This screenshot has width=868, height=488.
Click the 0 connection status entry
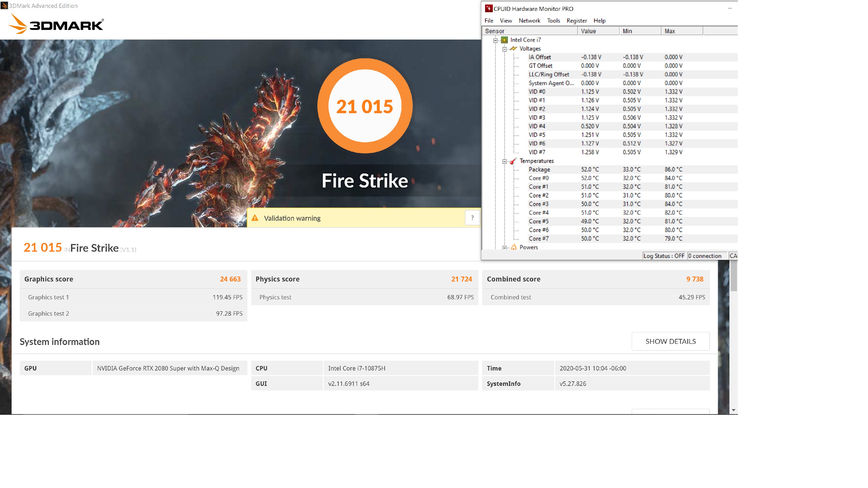point(707,256)
